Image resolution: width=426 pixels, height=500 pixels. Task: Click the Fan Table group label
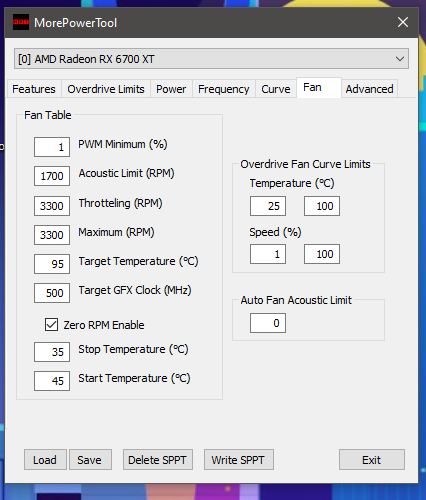[48, 115]
